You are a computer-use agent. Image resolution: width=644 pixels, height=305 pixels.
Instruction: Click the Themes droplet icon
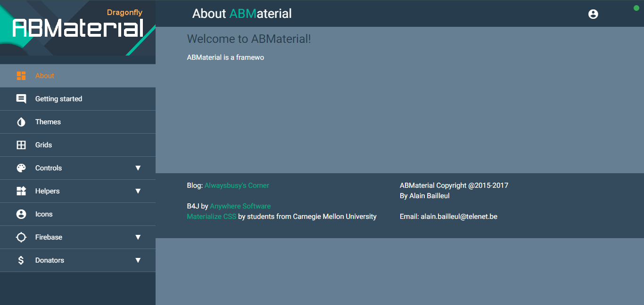tap(21, 122)
